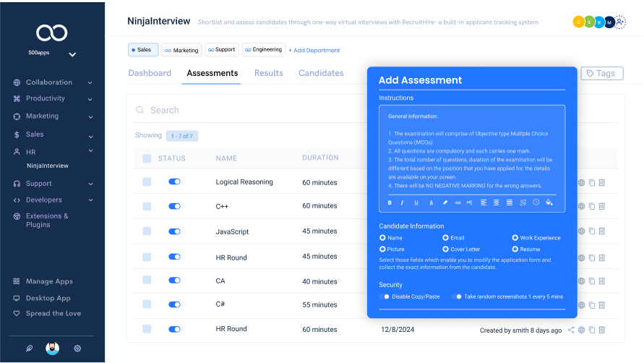Switch to the Results tab
The image size is (644, 363).
pos(269,73)
